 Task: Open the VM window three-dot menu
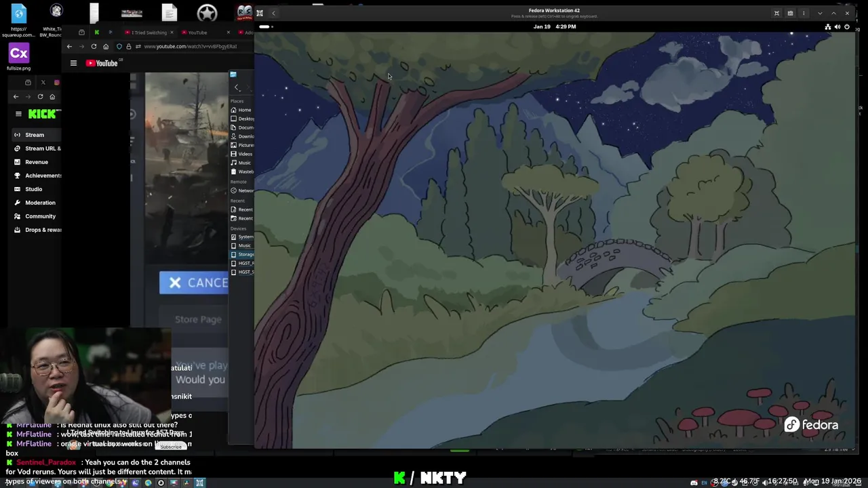[x=804, y=13]
